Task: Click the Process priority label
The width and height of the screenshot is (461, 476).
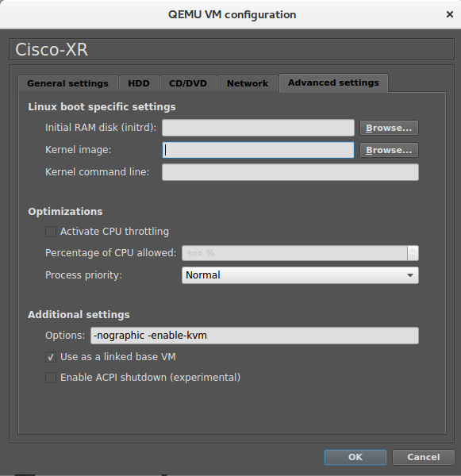Action: 83,275
